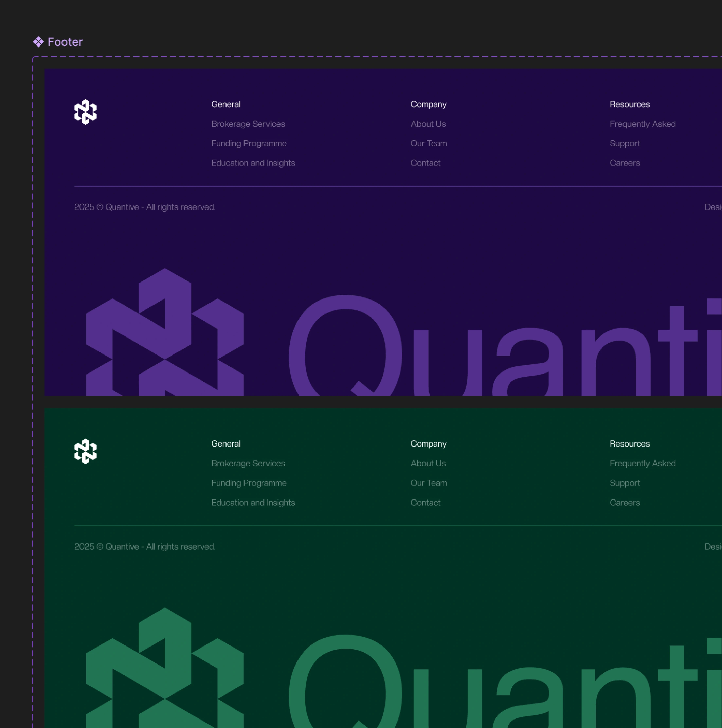This screenshot has height=728, width=722.
Task: Open About Us in the purple footer
Action: 428,124
